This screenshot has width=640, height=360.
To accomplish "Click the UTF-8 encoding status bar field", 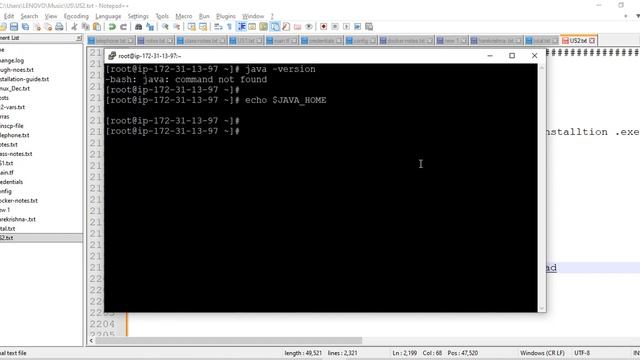I will [x=582, y=353].
